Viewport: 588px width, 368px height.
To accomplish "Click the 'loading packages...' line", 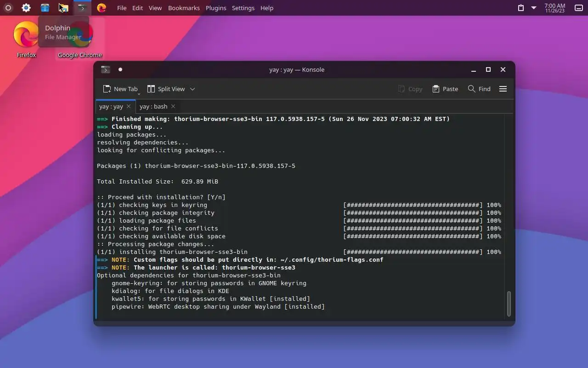I will 132,135.
